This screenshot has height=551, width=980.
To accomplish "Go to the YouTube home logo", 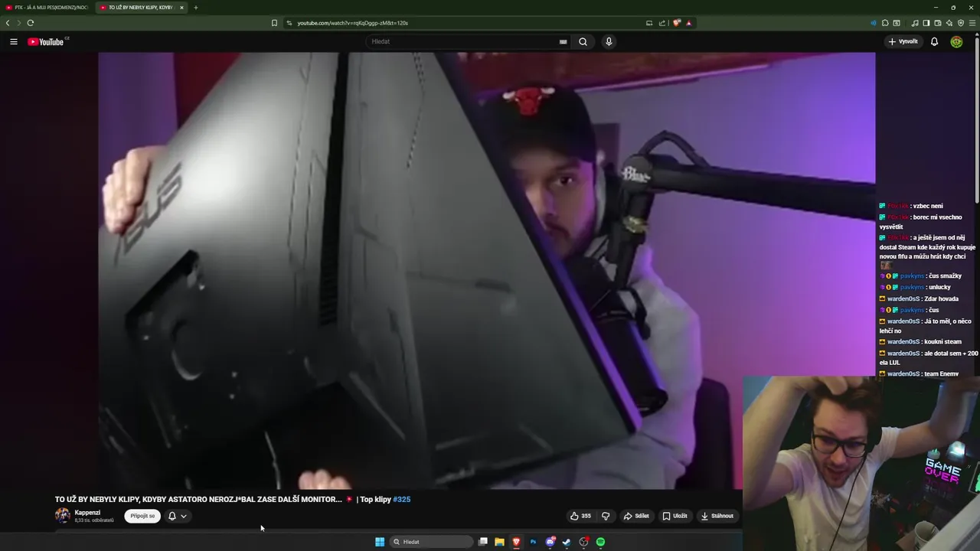I will (x=46, y=41).
